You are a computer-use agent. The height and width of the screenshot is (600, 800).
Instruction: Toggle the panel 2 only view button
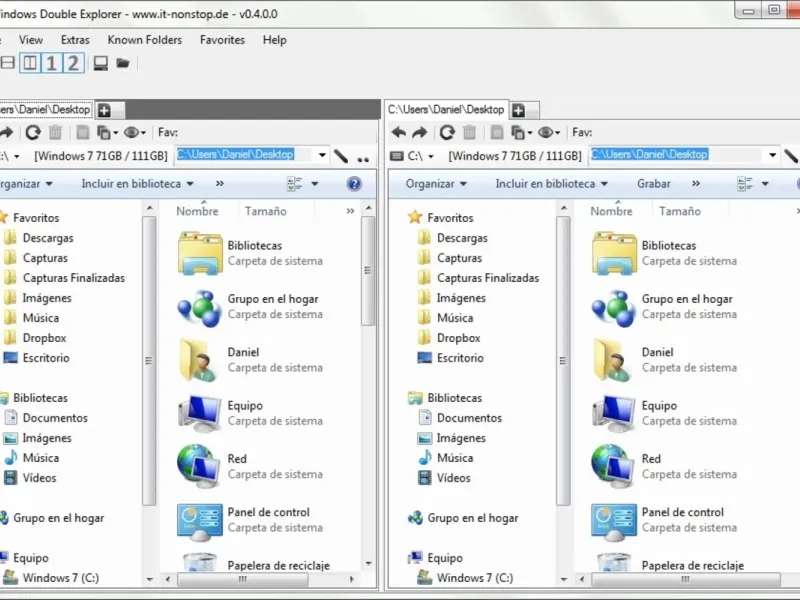click(x=73, y=63)
